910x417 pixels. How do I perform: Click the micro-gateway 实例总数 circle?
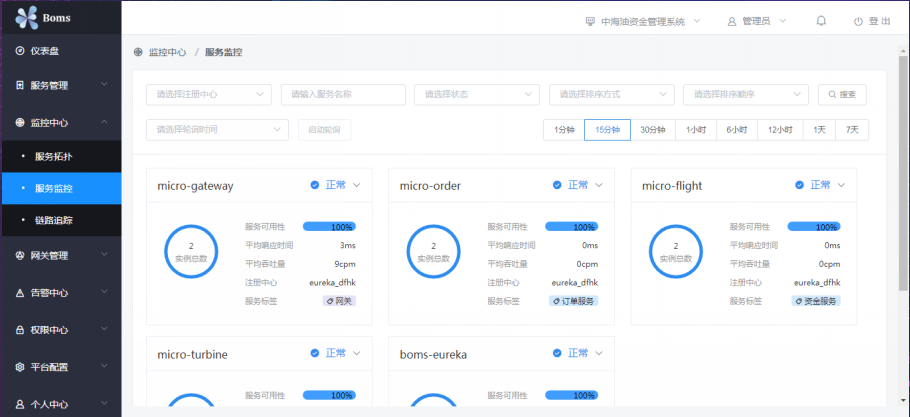click(x=191, y=252)
